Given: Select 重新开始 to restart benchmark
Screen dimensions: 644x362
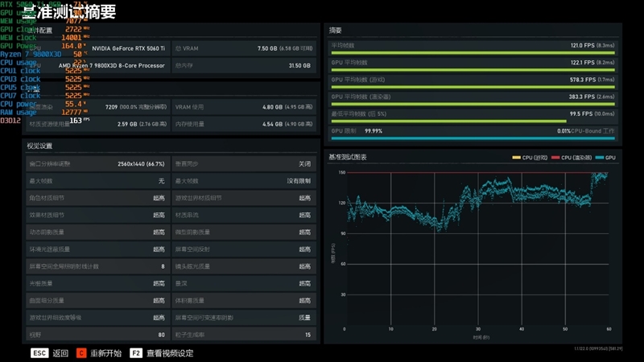Looking at the screenshot, I should tap(105, 353).
